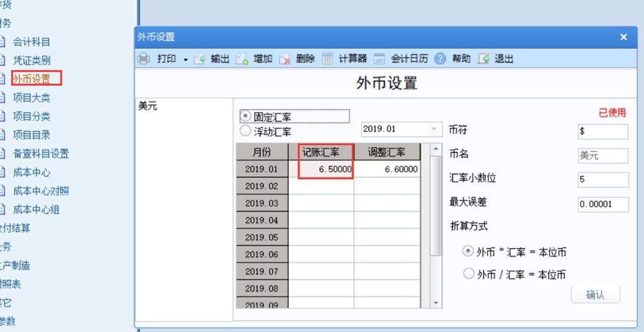Open the 计算器 calculator icon
Screen dimensions: 644x332
pos(327,59)
